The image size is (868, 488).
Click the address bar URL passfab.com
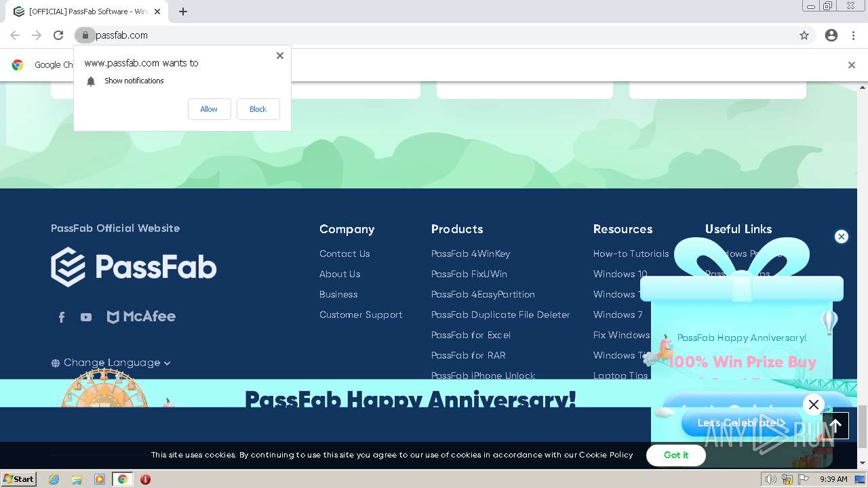pos(121,35)
